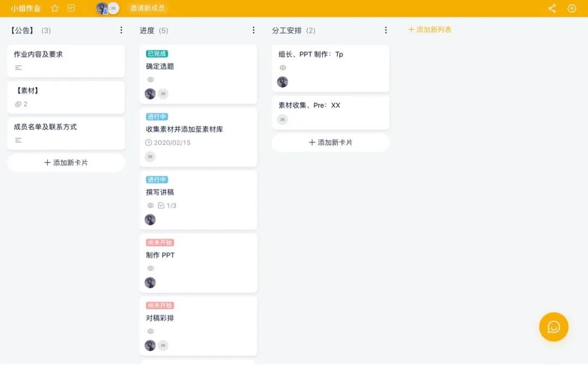The width and height of the screenshot is (588, 365).
Task: Click the checklist 1/3 icon on 撰写讲稿
Action: pos(161,206)
